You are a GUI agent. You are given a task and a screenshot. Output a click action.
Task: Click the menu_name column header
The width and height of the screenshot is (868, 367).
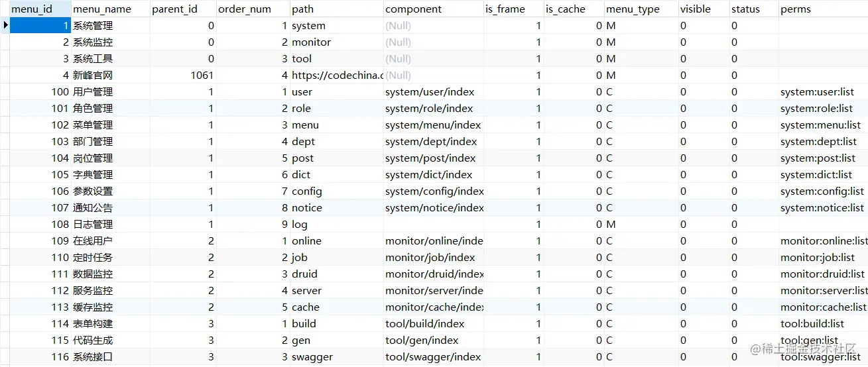102,9
